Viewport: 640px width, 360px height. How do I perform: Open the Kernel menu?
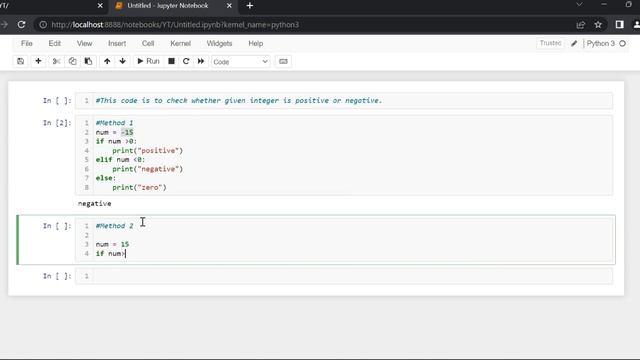pyautogui.click(x=180, y=44)
